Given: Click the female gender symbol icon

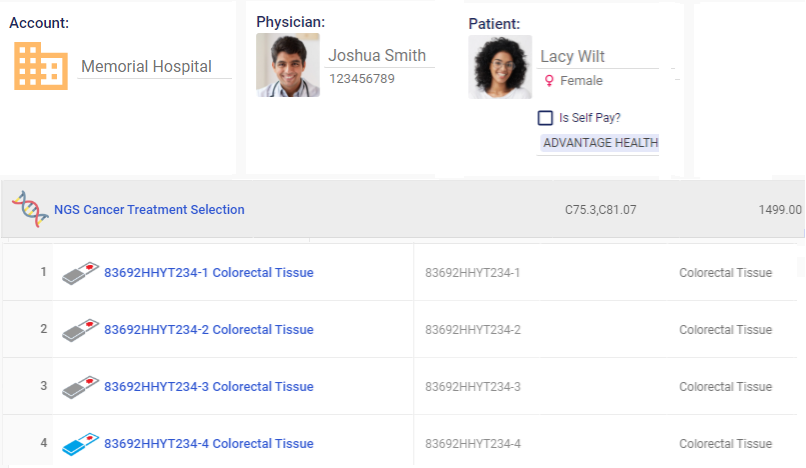Looking at the screenshot, I should [549, 81].
